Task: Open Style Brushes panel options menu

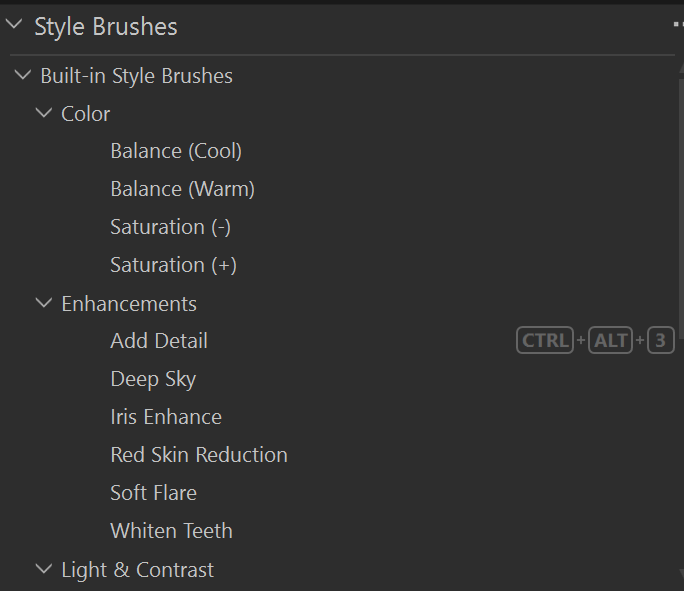Action: point(678,26)
